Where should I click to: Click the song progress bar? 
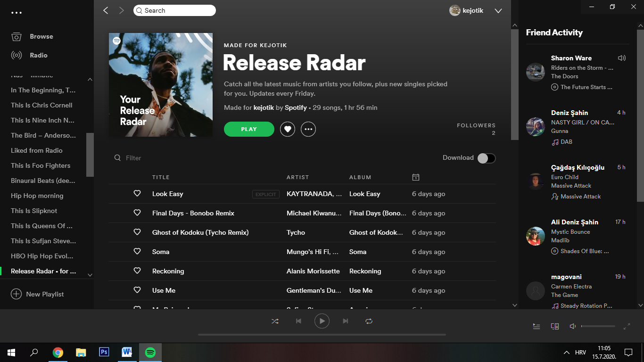pos(322,335)
